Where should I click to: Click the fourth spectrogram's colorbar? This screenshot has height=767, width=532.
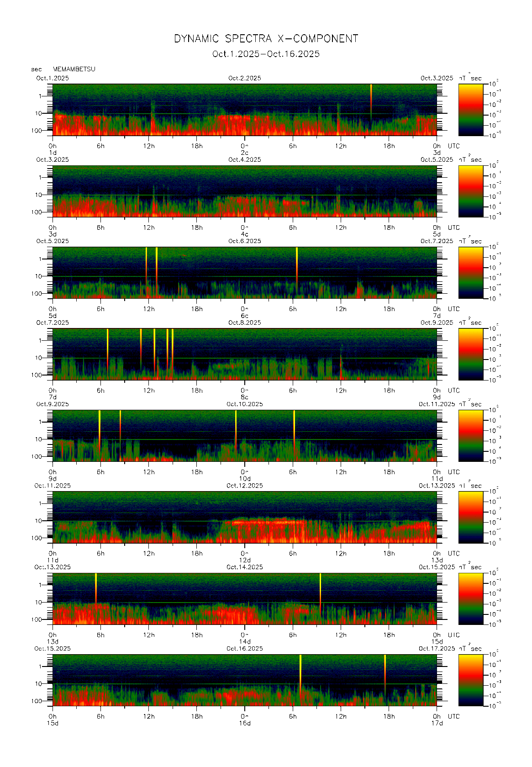pos(470,354)
